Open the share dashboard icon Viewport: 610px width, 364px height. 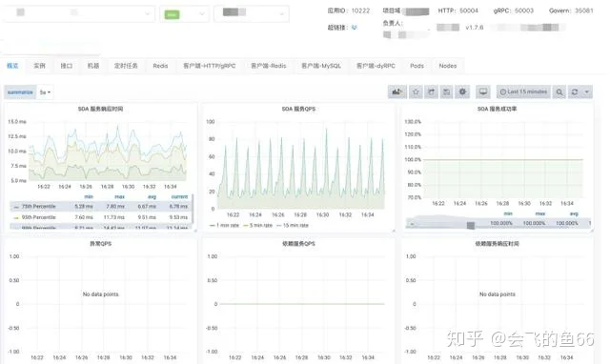click(431, 91)
